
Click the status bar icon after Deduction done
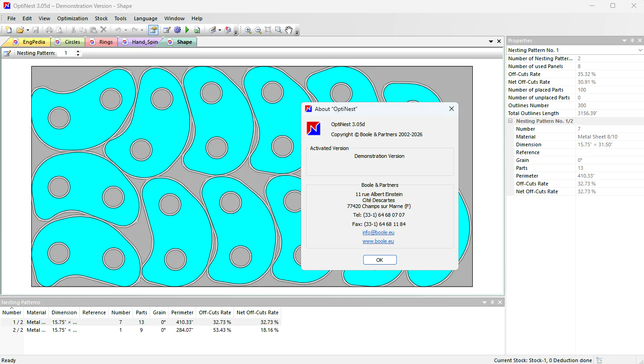(599, 360)
